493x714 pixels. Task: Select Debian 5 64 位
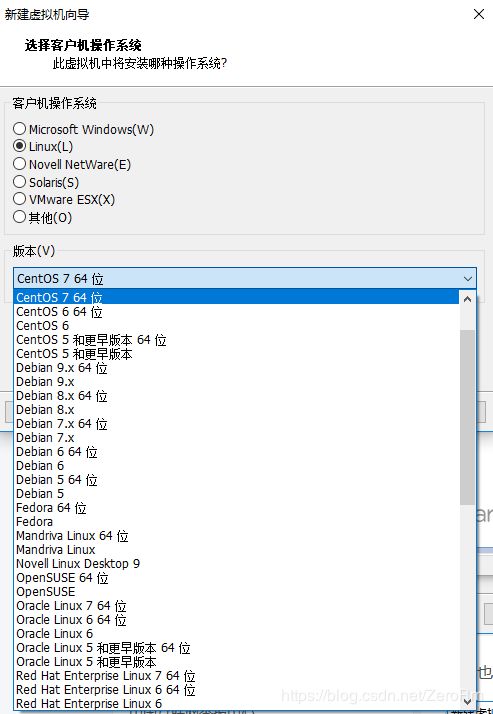(236, 479)
